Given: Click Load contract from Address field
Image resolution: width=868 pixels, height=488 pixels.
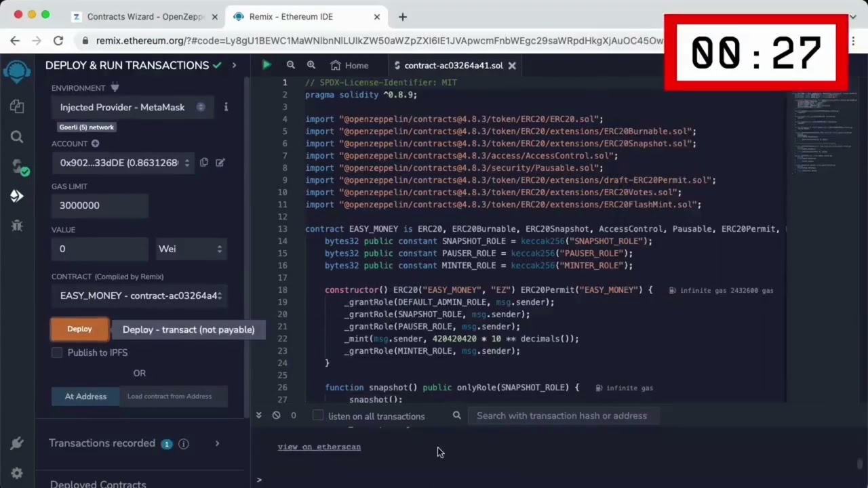Looking at the screenshot, I should [173, 396].
